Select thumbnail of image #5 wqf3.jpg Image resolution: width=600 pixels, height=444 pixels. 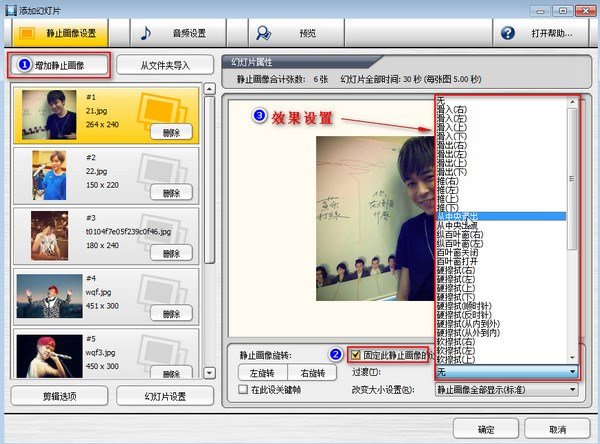(49, 356)
